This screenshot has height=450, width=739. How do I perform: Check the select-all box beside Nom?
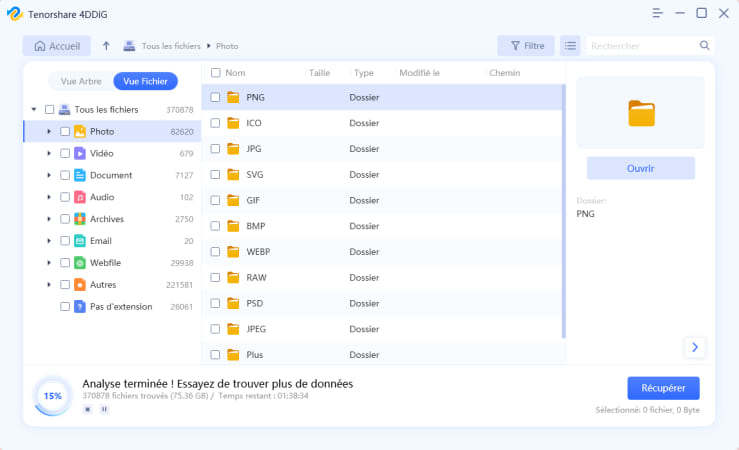point(216,73)
